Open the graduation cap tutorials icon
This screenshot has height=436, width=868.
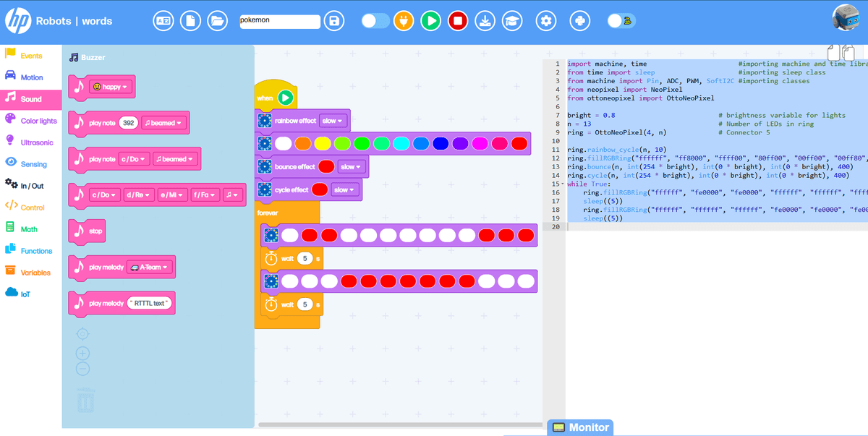(x=512, y=21)
